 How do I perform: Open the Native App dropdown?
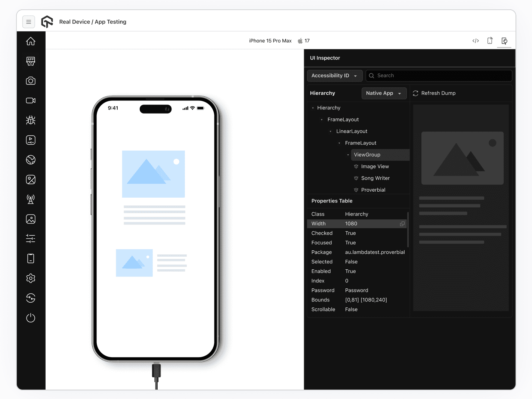click(384, 93)
